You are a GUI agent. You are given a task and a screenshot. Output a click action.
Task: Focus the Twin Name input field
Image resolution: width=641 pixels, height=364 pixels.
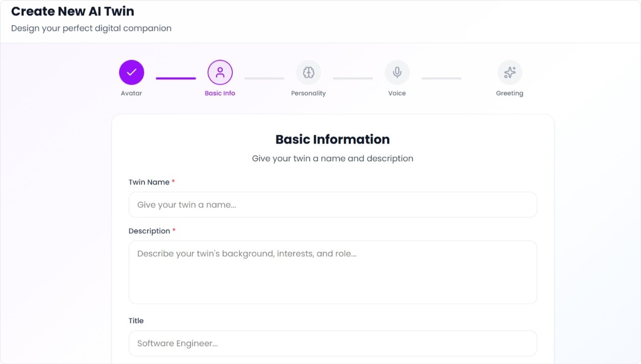coord(333,205)
